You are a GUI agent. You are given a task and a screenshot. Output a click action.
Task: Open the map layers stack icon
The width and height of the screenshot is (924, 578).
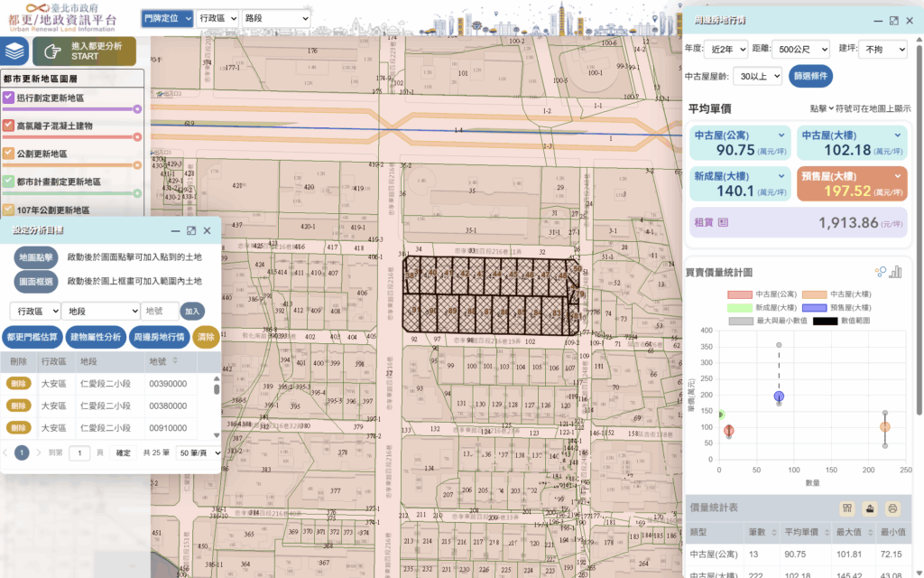14,51
